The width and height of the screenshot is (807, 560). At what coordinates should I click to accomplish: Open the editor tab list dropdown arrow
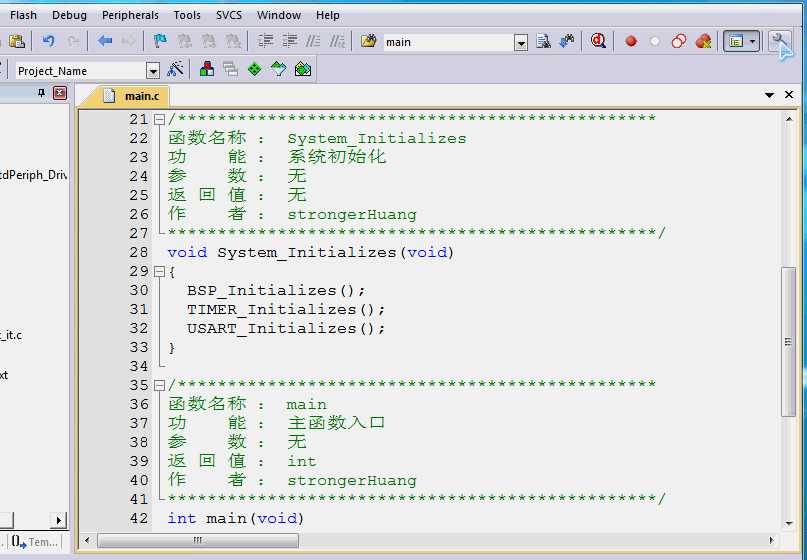click(x=769, y=95)
